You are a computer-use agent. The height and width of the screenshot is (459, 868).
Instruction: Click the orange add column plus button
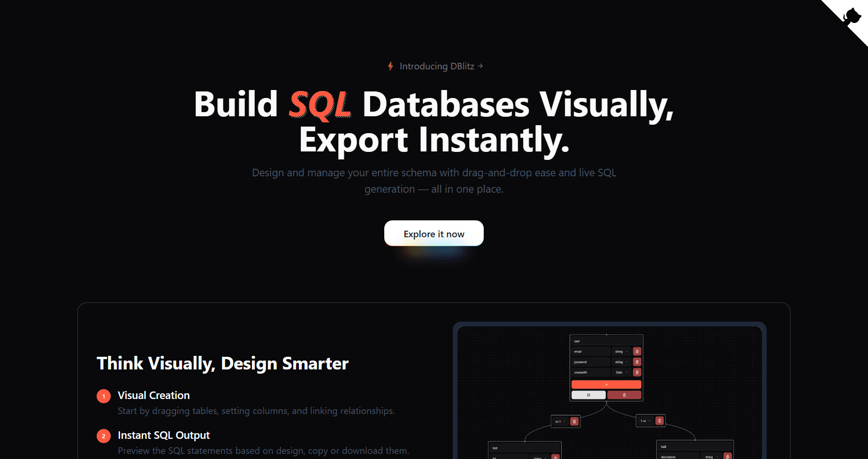coord(606,384)
